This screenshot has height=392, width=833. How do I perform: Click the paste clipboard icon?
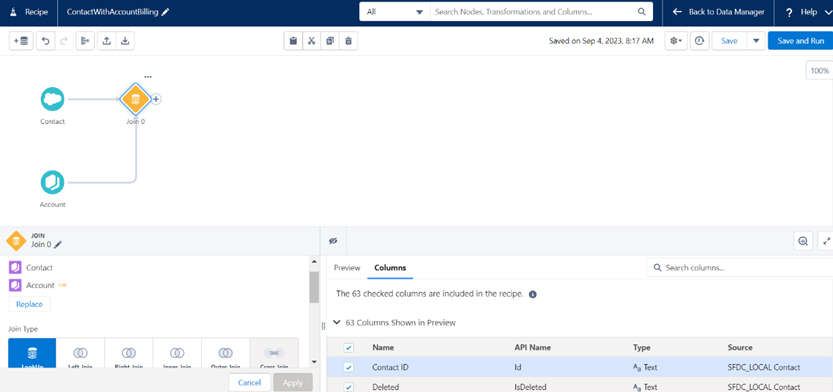pos(293,41)
